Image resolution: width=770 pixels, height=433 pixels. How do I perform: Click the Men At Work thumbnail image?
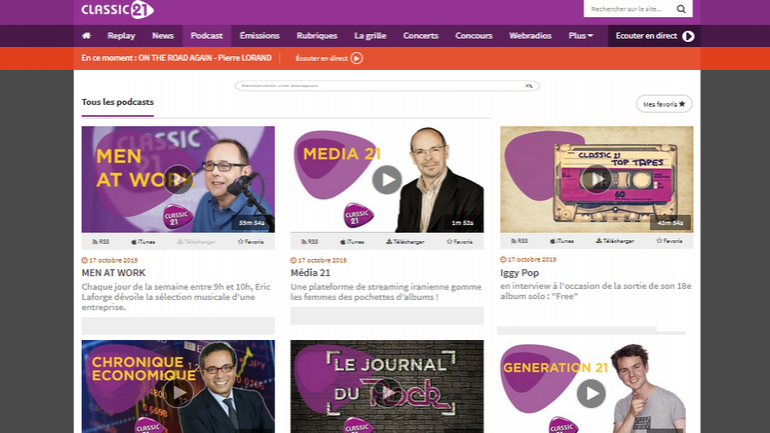pyautogui.click(x=178, y=179)
